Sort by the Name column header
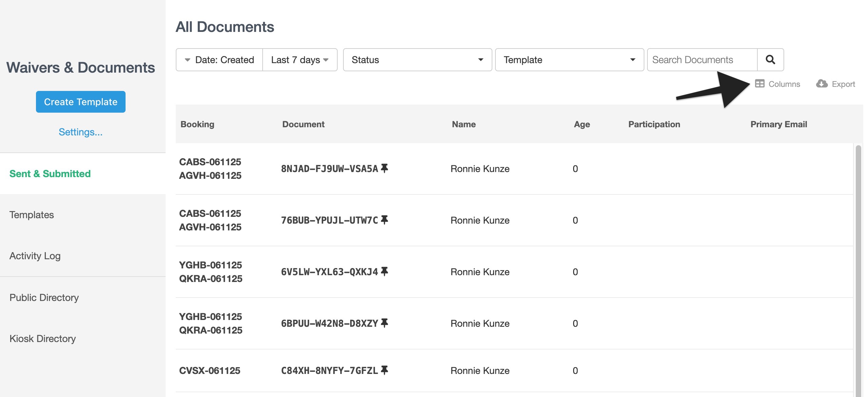 pyautogui.click(x=464, y=124)
